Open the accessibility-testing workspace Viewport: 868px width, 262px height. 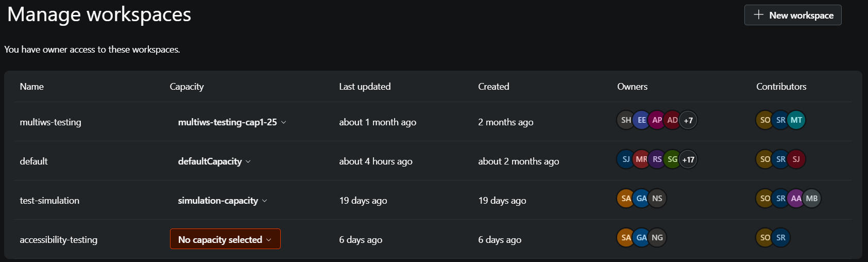(58, 240)
